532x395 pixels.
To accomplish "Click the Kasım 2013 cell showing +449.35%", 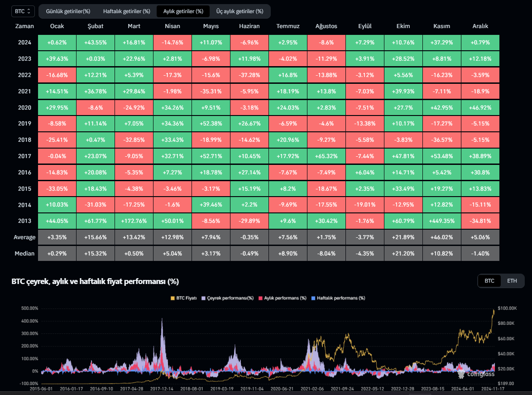I will (441, 221).
